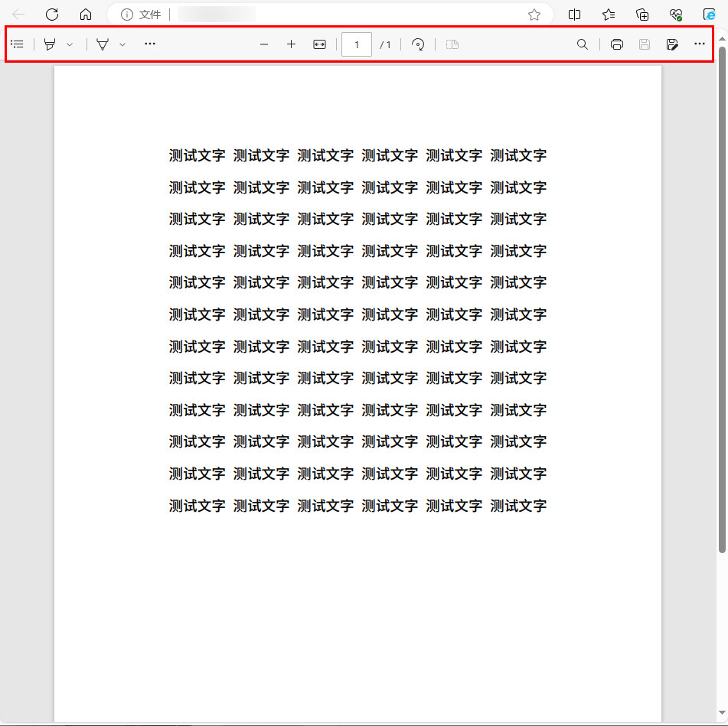Open the collections icon
This screenshot has height=726, width=728.
642,15
